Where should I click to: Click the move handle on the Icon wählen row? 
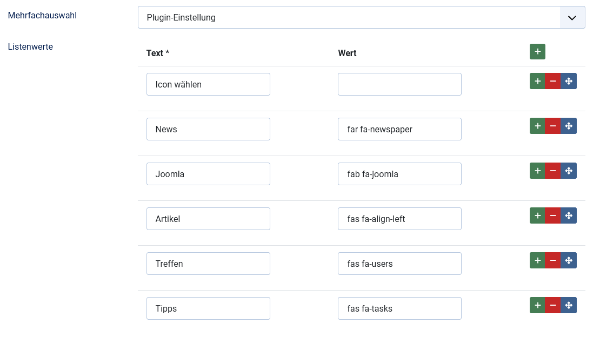coord(569,81)
